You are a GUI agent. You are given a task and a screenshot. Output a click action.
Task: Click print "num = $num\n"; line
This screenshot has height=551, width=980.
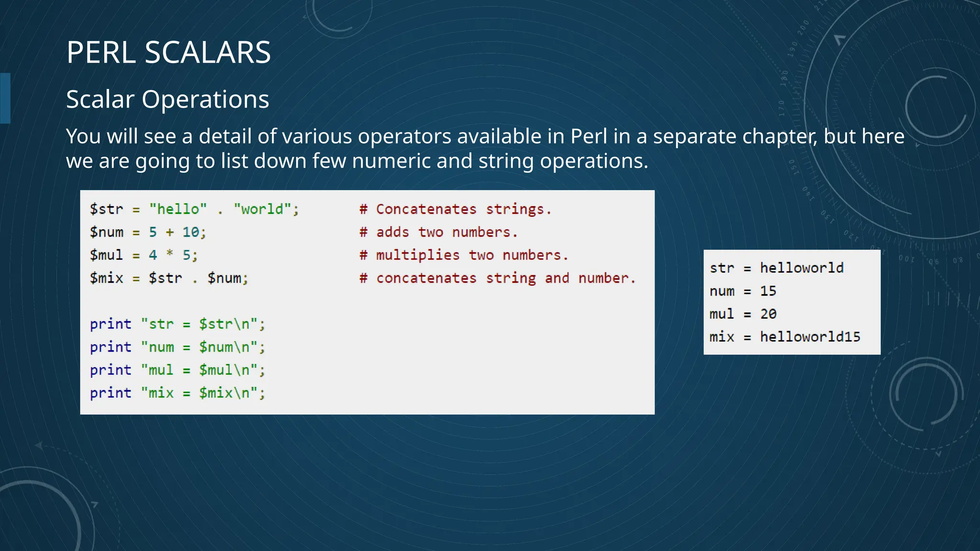(x=178, y=347)
